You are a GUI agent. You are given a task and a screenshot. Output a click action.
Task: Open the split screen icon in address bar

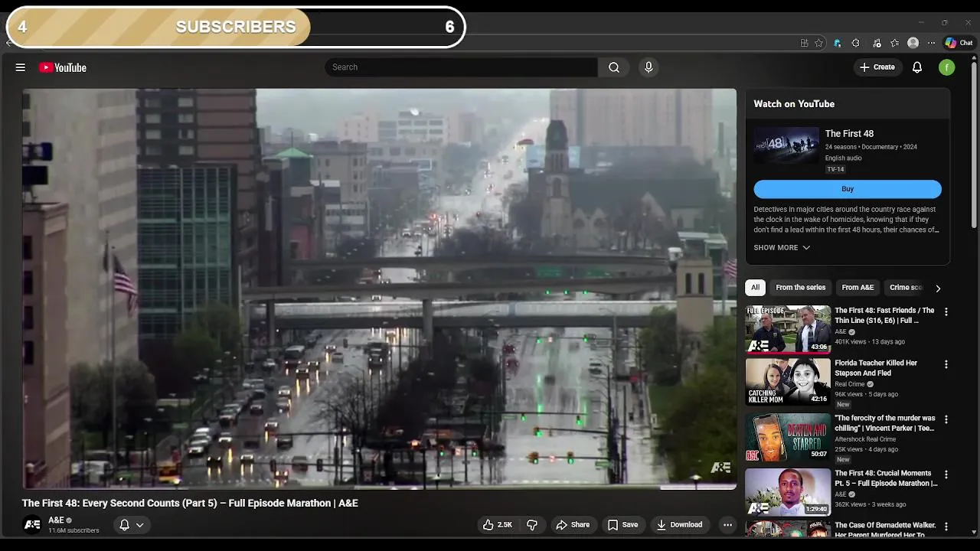tap(804, 43)
